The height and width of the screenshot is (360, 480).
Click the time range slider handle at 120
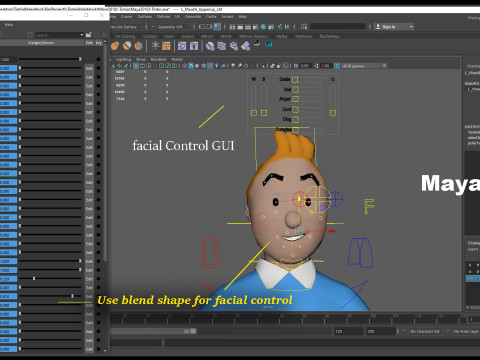click(x=193, y=331)
